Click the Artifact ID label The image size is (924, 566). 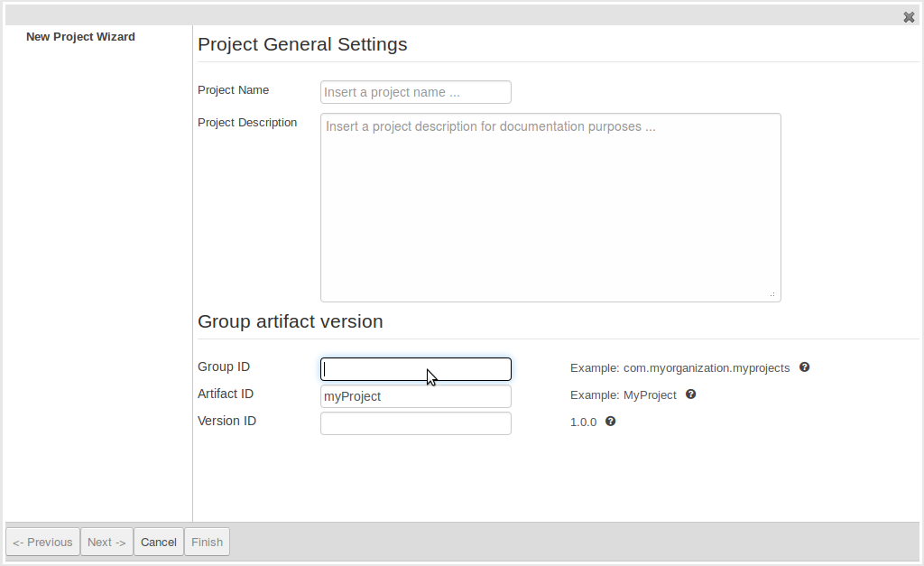point(226,394)
